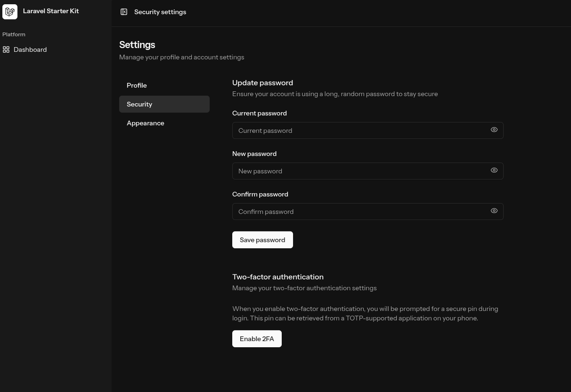Click the Laravel logo icon

[x=10, y=11]
